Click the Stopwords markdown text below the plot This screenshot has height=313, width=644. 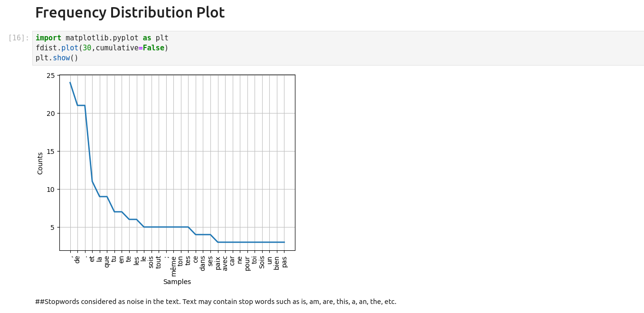(216, 302)
